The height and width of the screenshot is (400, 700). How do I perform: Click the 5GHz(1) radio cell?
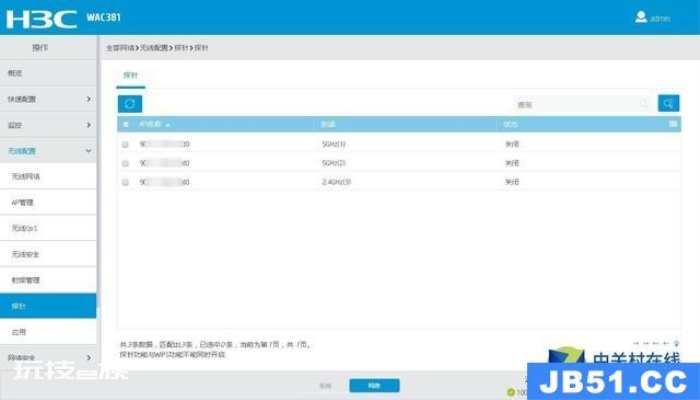coord(333,144)
